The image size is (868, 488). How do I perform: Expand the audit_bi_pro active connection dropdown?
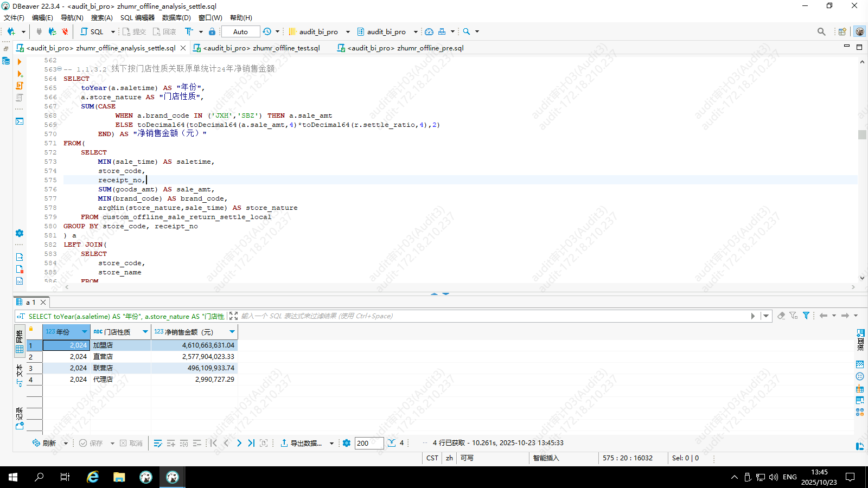point(348,31)
